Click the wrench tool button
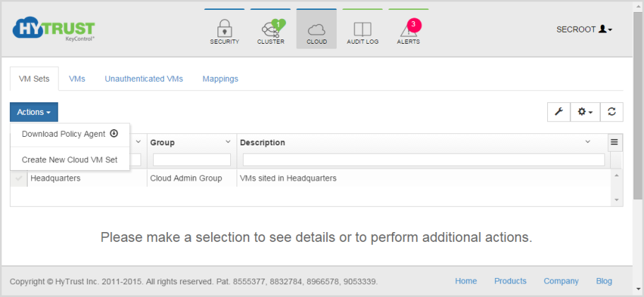 (x=559, y=112)
